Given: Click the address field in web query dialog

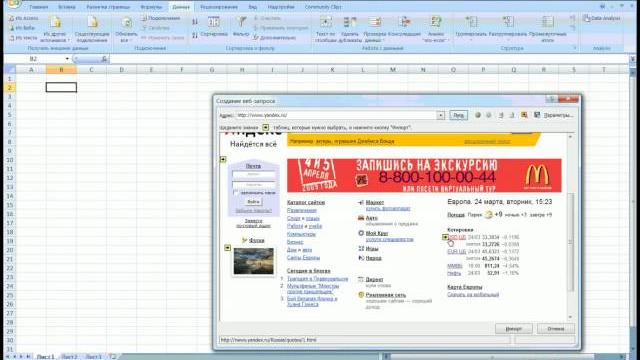Looking at the screenshot, I should coord(336,115).
